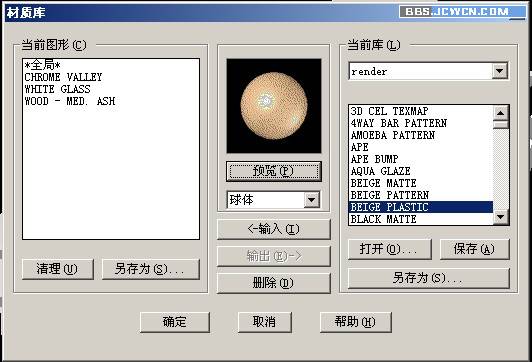
Task: Select AMOEBA PATTERN in library
Action: pyautogui.click(x=421, y=135)
